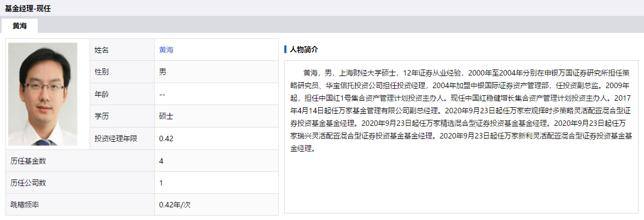Click the 投资经理年限 label
This screenshot has width=644, height=220.
(x=116, y=138)
